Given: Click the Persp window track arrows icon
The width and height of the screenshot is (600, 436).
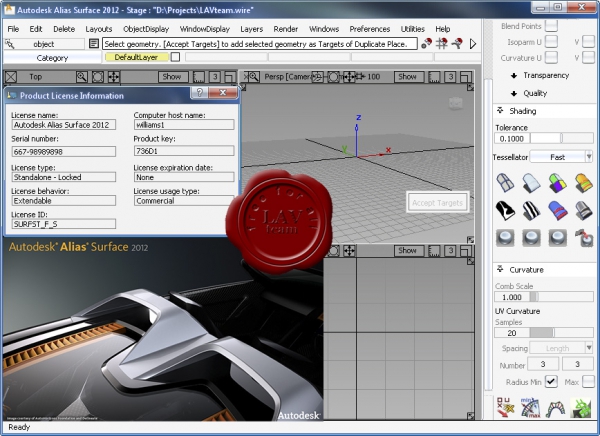Looking at the screenshot, I should (349, 77).
